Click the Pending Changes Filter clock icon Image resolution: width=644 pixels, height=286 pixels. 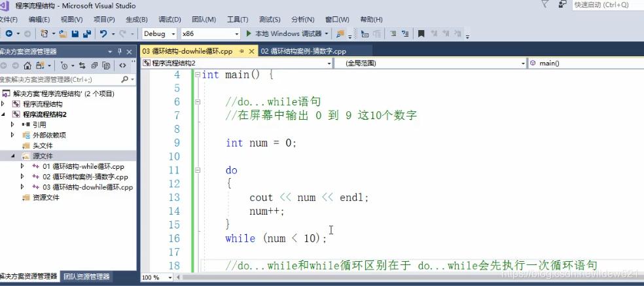tap(65, 65)
